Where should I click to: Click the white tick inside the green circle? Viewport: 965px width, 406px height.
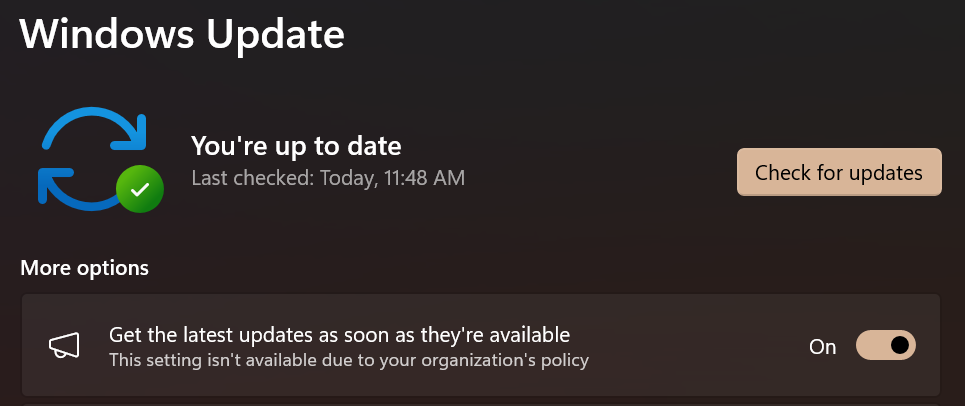tap(140, 188)
